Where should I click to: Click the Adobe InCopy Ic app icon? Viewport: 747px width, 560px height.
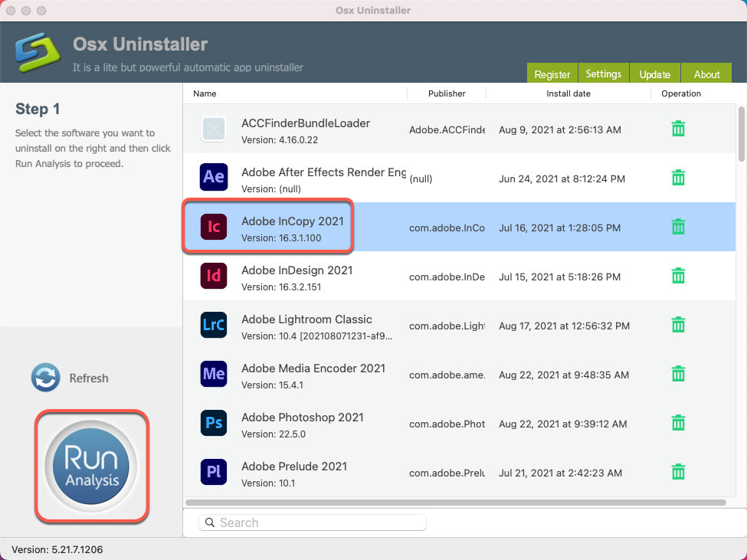pos(213,226)
